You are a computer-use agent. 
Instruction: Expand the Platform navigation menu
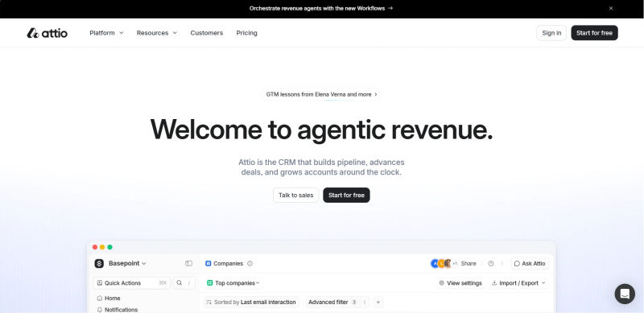pos(106,33)
